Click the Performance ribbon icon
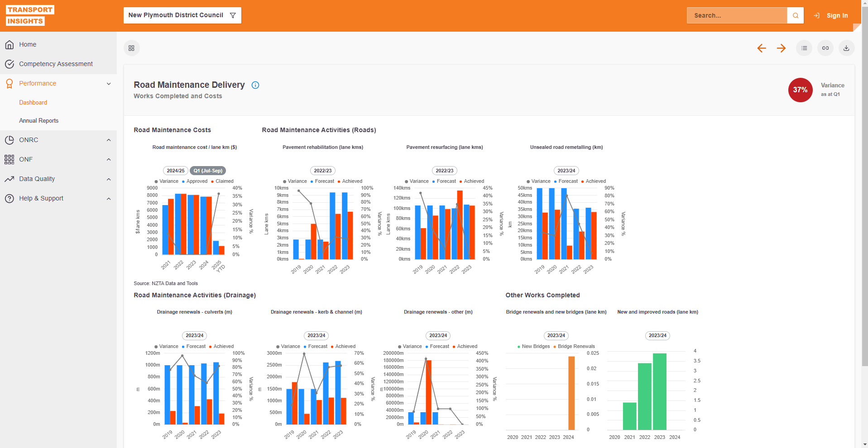 click(10, 83)
